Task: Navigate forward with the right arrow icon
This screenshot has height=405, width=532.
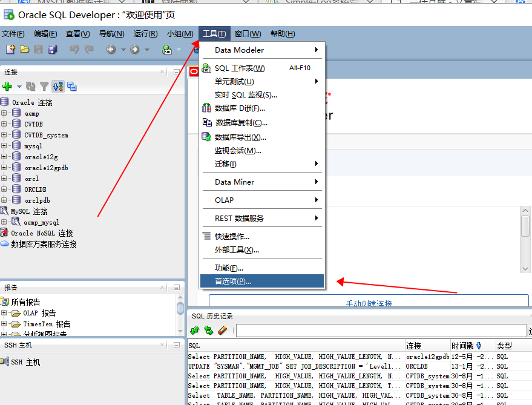Action: click(135, 50)
